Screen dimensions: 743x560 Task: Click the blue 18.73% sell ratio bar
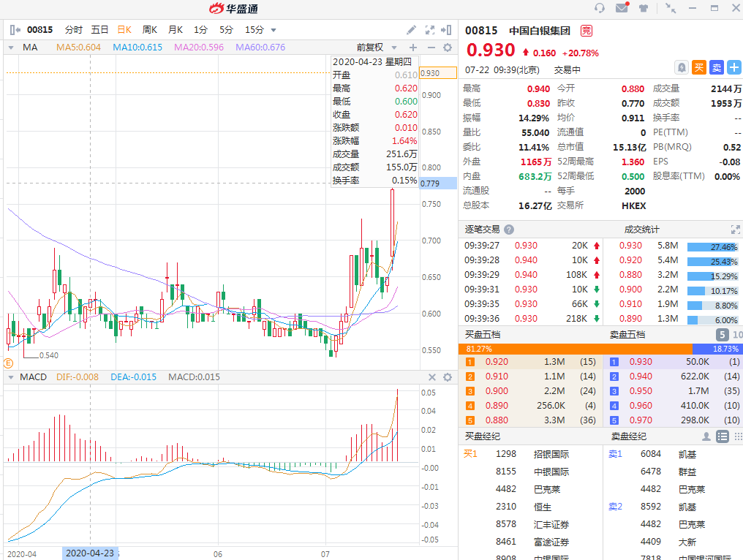[x=717, y=349]
